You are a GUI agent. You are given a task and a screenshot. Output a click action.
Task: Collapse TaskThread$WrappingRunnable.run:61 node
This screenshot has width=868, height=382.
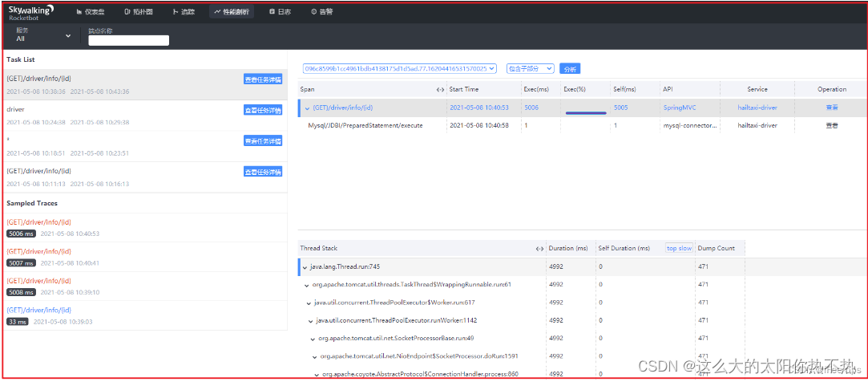[x=307, y=285]
